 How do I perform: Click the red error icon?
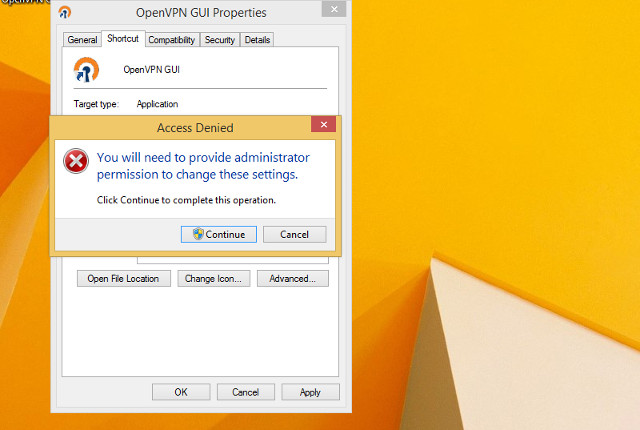(76, 161)
